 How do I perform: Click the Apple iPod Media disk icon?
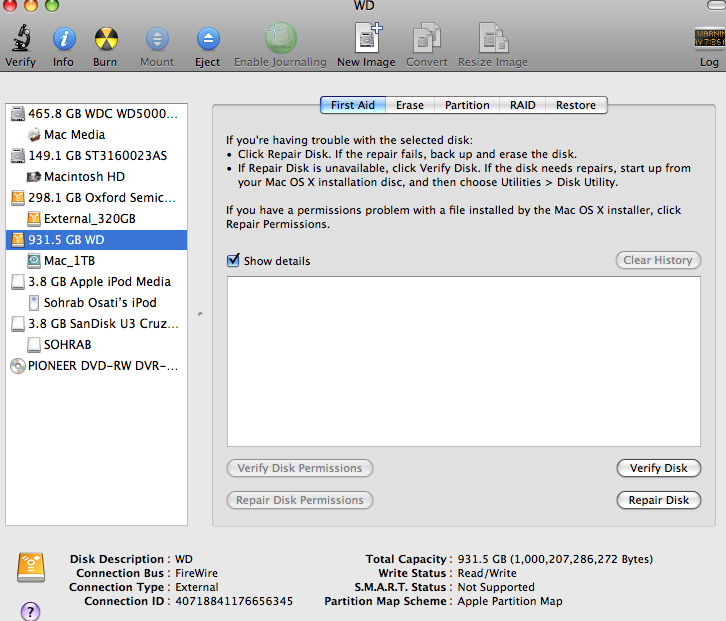tap(18, 282)
